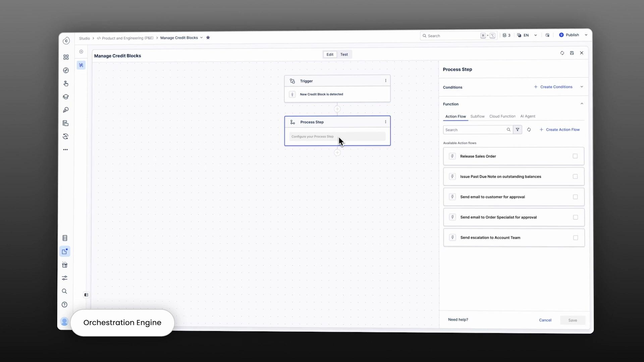This screenshot has width=644, height=362.
Task: Click the Cancel button
Action: tap(545, 320)
